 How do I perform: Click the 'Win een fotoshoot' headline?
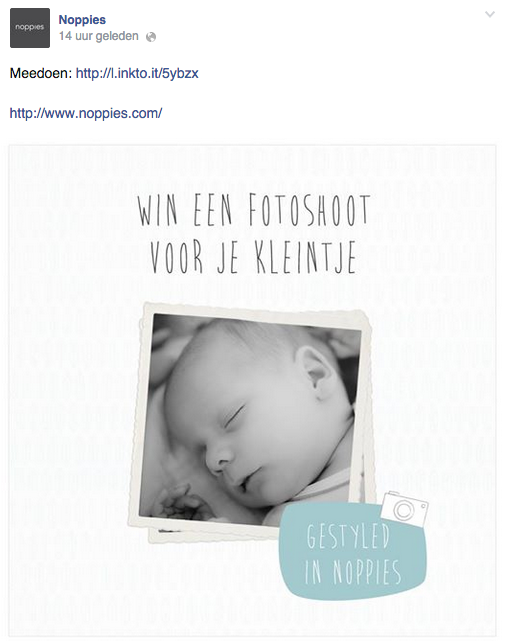point(254,211)
